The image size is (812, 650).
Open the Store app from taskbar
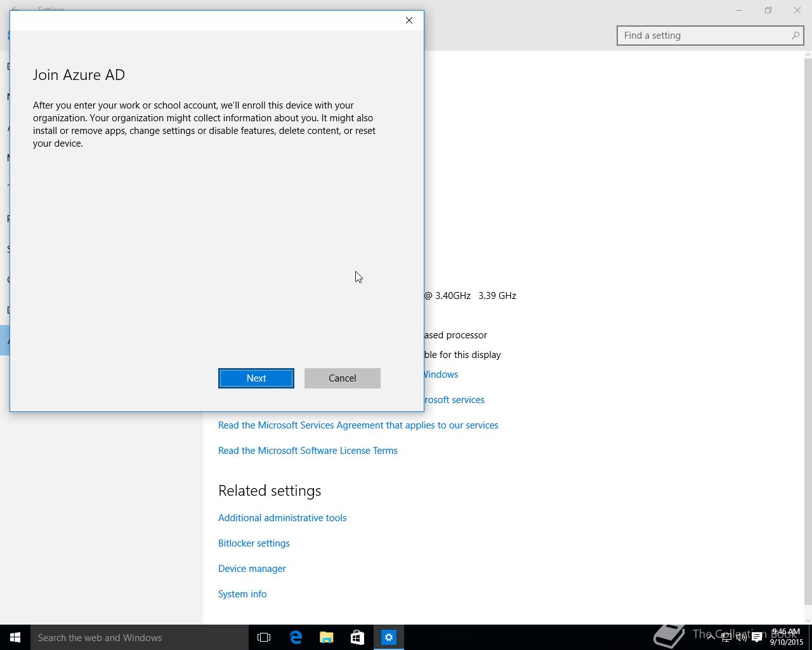click(x=358, y=637)
